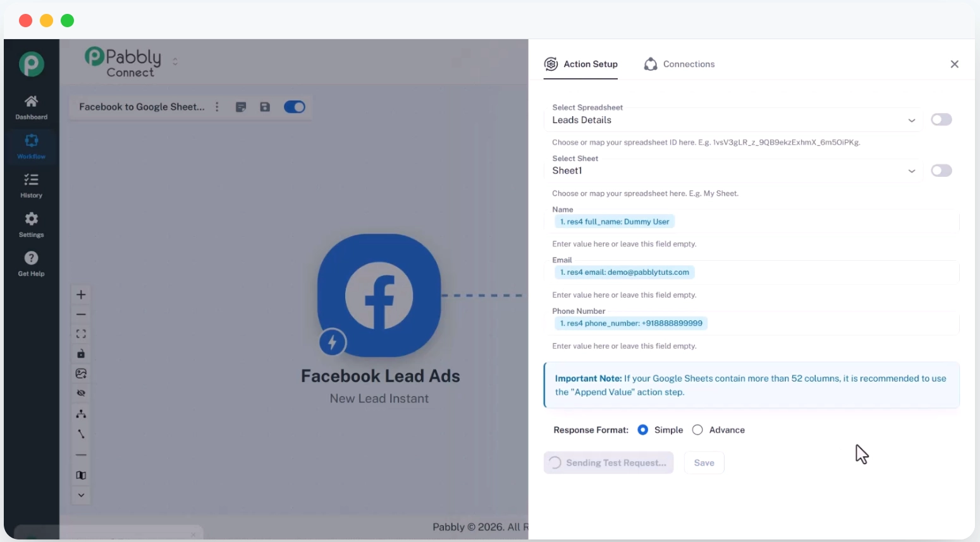The width and height of the screenshot is (980, 542).
Task: Click the Get Help question icon
Action: click(31, 258)
